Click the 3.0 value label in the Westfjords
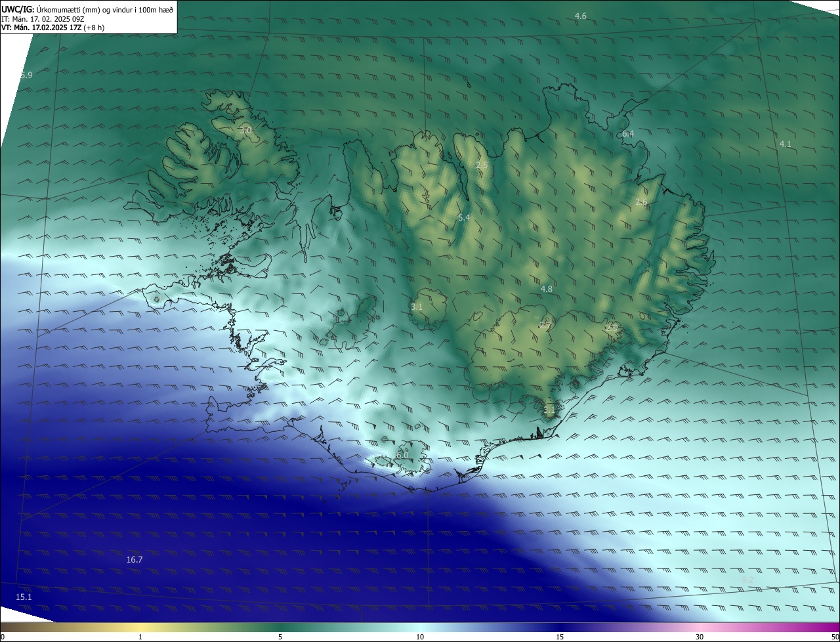Image resolution: width=840 pixels, height=642 pixels. tap(245, 131)
